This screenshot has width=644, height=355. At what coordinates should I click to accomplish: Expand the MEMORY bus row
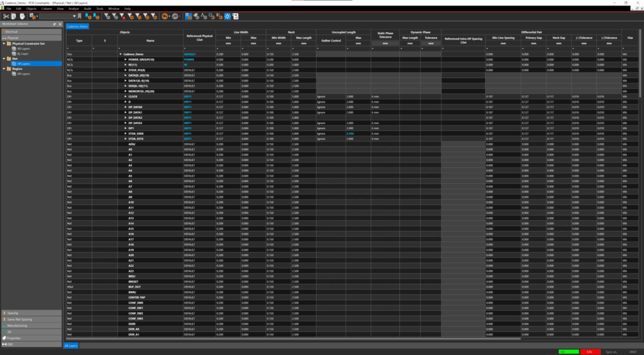tap(126, 91)
